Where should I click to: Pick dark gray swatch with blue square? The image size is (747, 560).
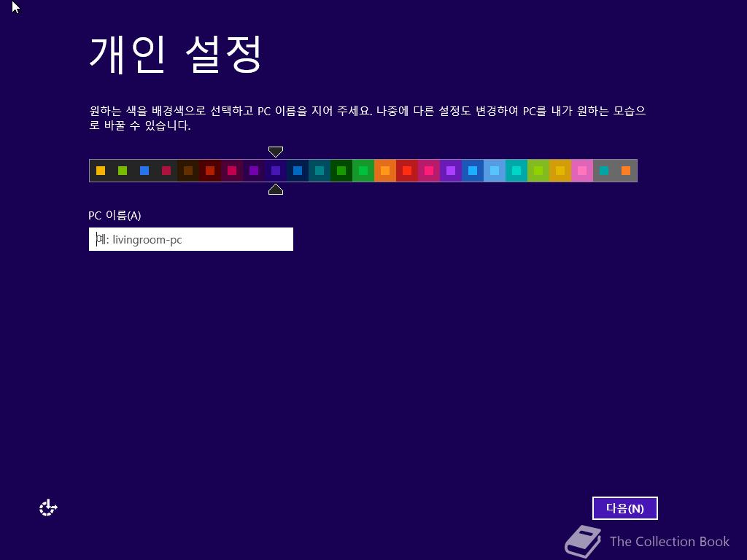coord(144,171)
